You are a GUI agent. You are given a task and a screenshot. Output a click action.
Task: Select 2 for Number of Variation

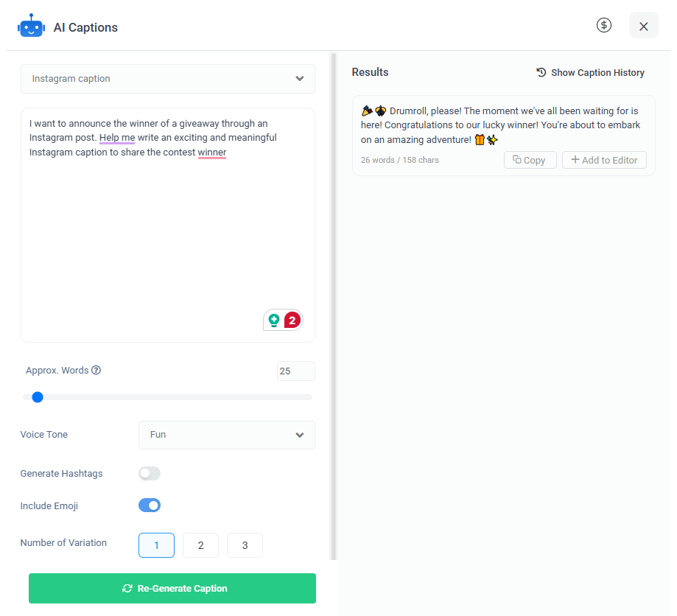pos(201,545)
